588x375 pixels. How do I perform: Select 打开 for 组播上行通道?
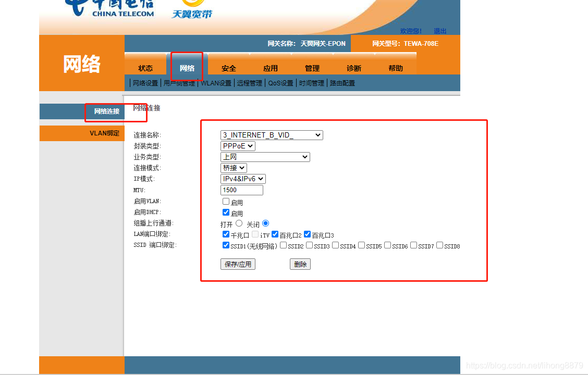pos(239,223)
